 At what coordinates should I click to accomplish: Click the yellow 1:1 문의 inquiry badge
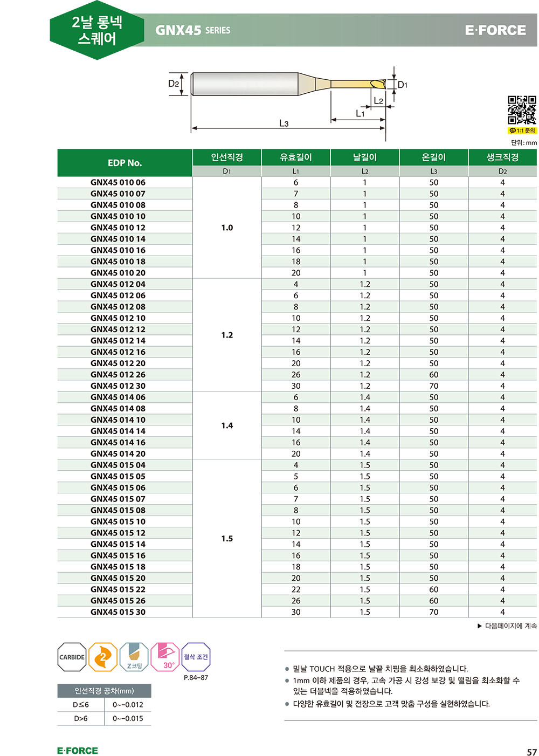coord(522,130)
